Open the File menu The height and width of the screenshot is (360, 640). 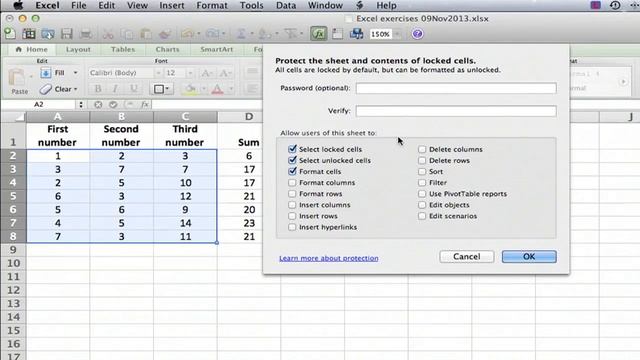click(x=78, y=5)
